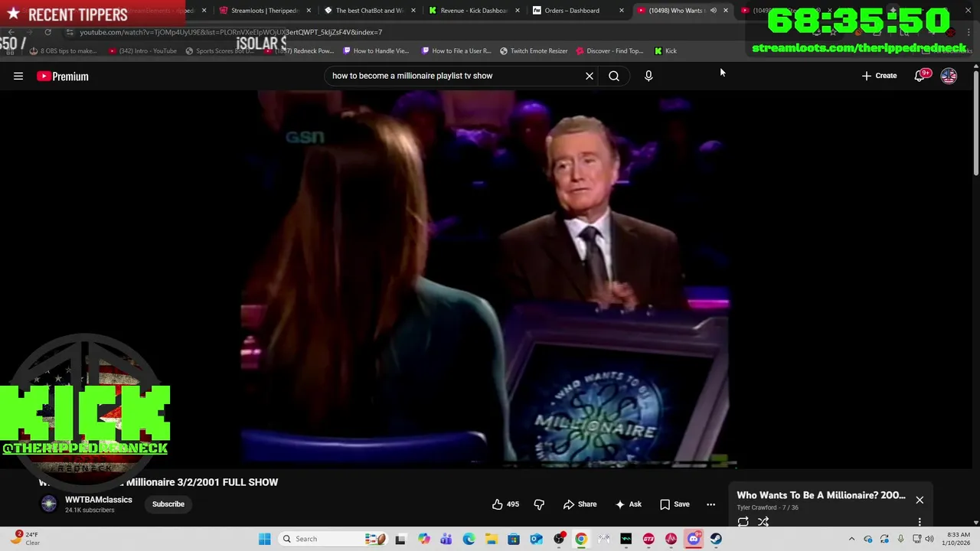Open File Explorer from the taskbar
Screen dimensions: 980x551
(491, 539)
